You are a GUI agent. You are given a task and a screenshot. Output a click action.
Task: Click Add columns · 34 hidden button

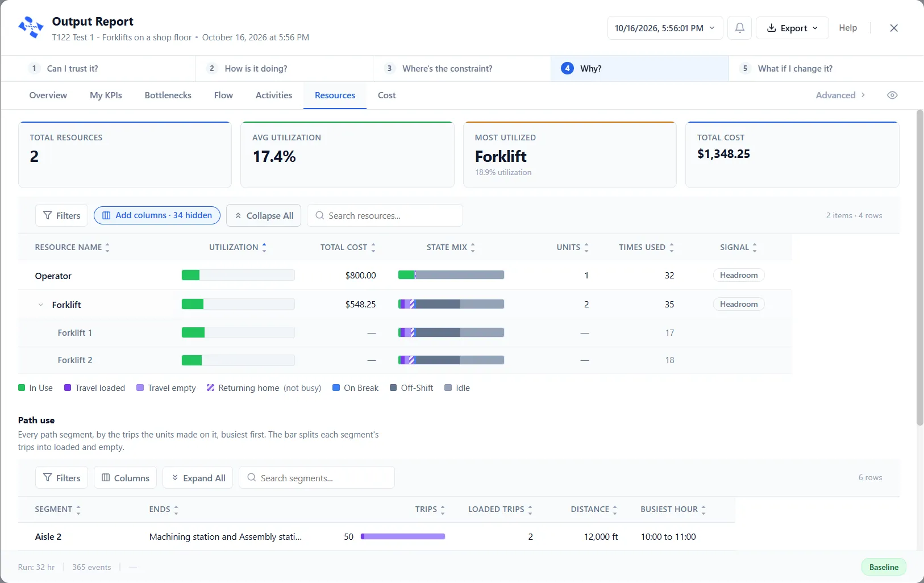pos(157,215)
